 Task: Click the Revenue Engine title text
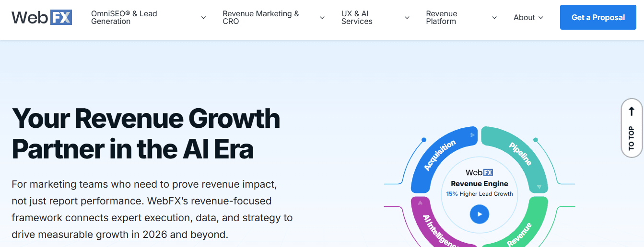(x=480, y=184)
